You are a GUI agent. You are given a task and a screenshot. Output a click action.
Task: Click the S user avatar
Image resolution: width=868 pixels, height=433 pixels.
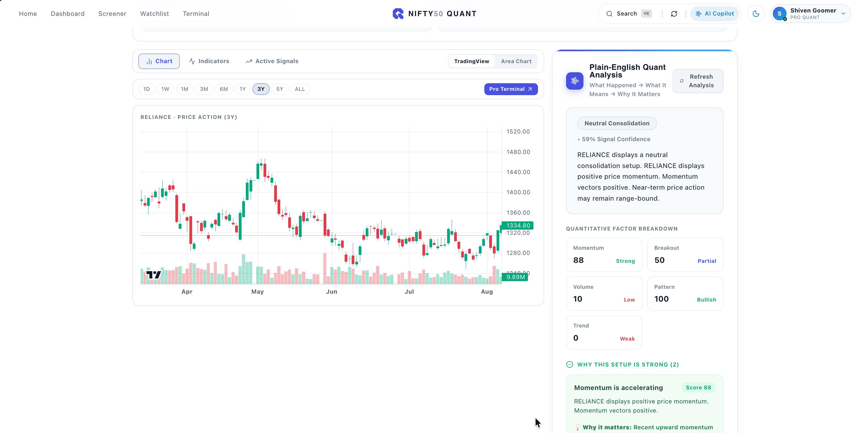coord(779,13)
